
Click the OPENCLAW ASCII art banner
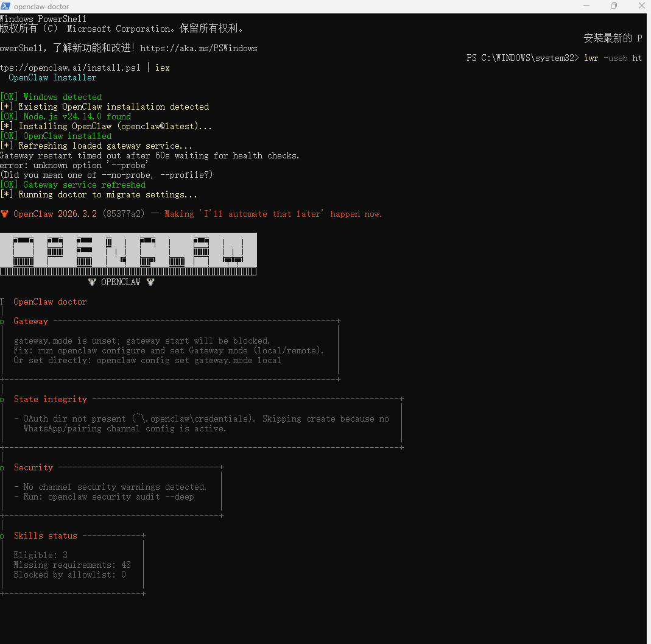pyautogui.click(x=128, y=254)
